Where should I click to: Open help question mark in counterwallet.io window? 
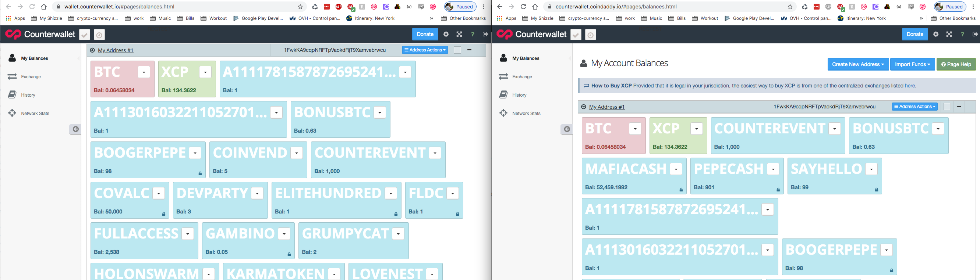pyautogui.click(x=473, y=34)
